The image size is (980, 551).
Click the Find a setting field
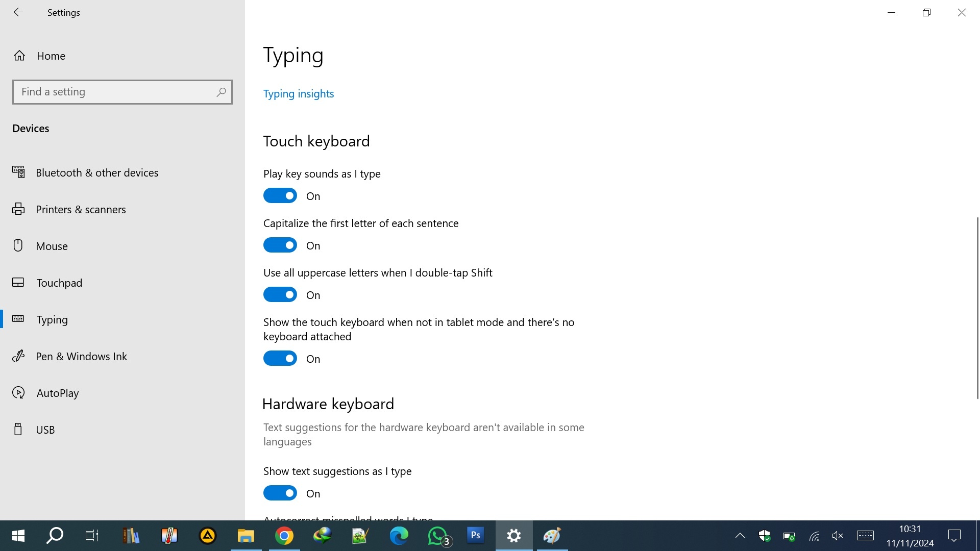click(115, 92)
